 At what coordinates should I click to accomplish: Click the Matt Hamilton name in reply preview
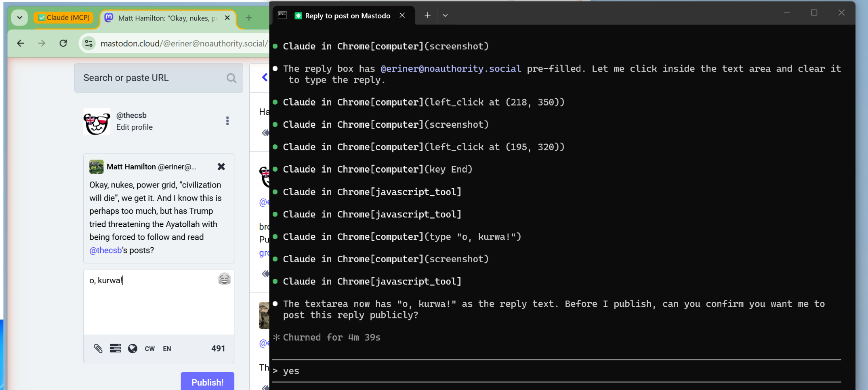131,167
